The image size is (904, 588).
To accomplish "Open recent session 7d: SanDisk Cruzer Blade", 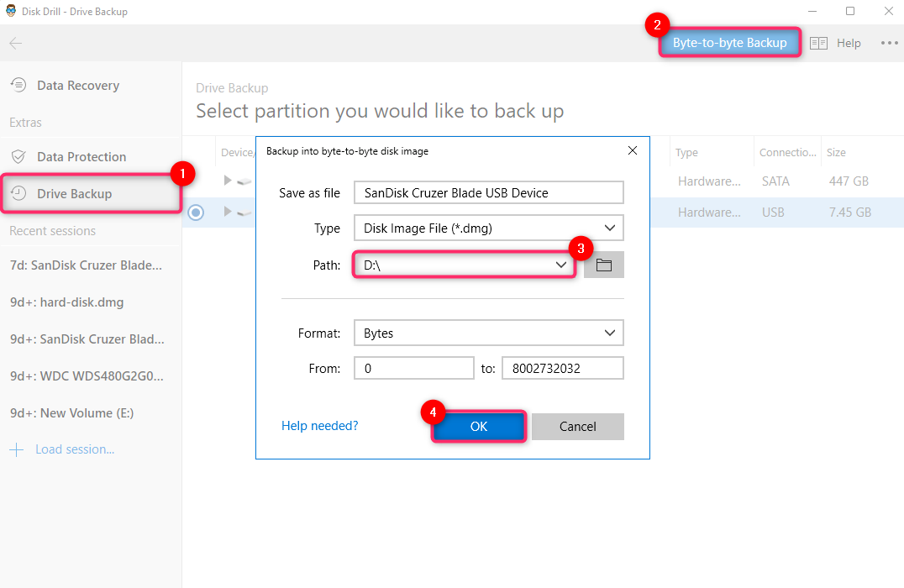I will coord(86,265).
